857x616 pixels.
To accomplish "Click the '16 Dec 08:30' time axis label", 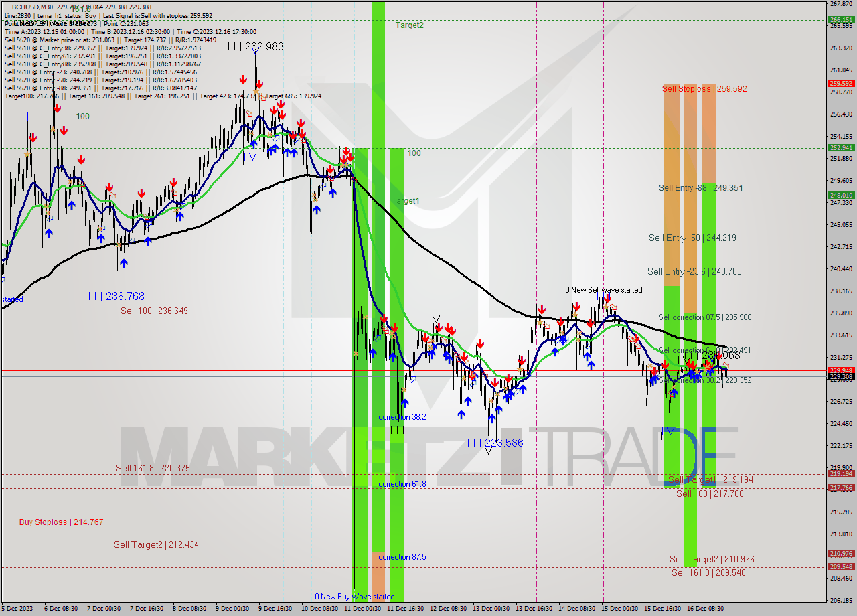I will coord(706,609).
